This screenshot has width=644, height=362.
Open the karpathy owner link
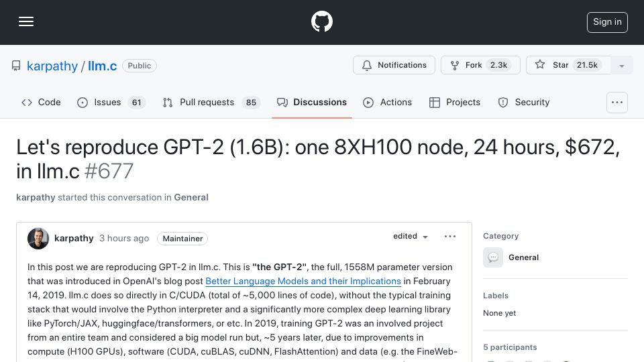click(x=52, y=66)
